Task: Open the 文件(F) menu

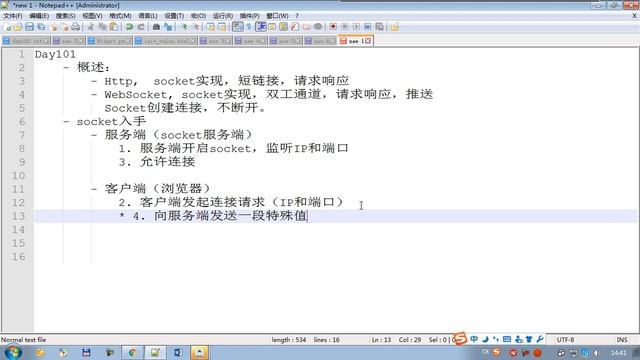Action: click(x=13, y=16)
